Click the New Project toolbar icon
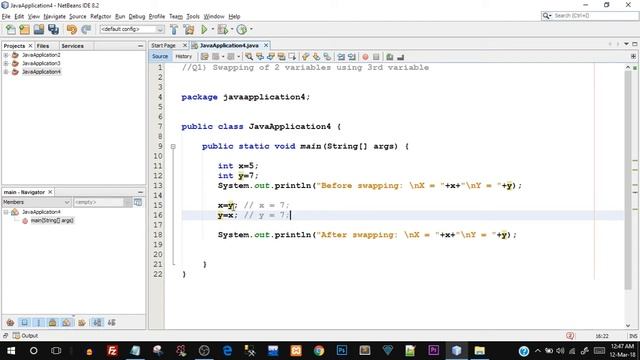The width and height of the screenshot is (640, 360). click(x=24, y=29)
